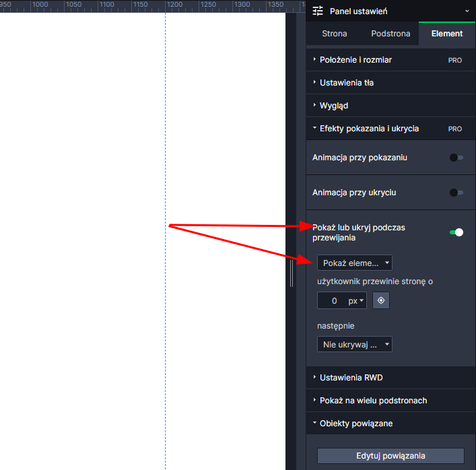Open the Pokaż eleme... dropdown
The width and height of the screenshot is (476, 470).
click(355, 263)
